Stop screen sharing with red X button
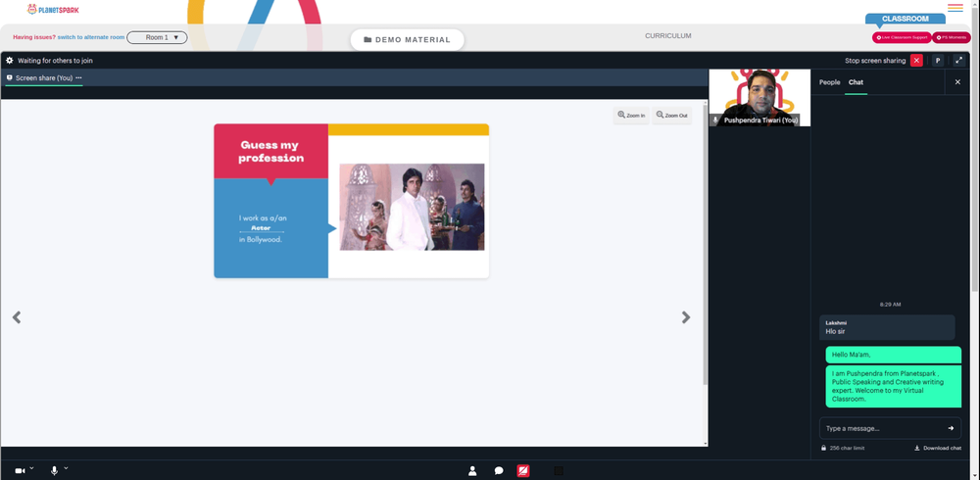The width and height of the screenshot is (980, 480). (916, 61)
